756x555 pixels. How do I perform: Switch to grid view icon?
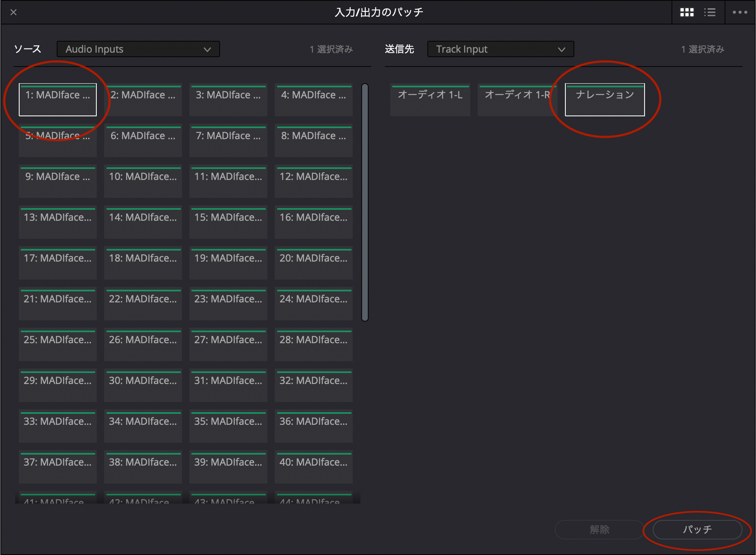[687, 12]
